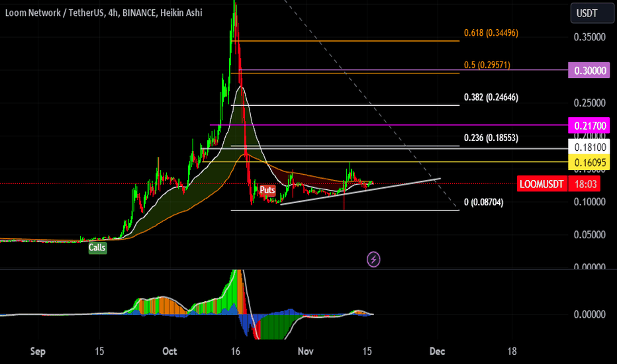
Task: Click the red Puts signal label
Action: pyautogui.click(x=267, y=191)
